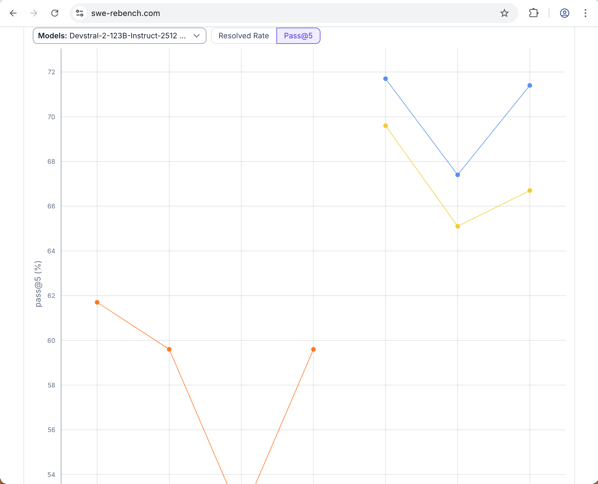The height and width of the screenshot is (484, 598).
Task: Switch chart to Resolved Rate
Action: tap(243, 36)
